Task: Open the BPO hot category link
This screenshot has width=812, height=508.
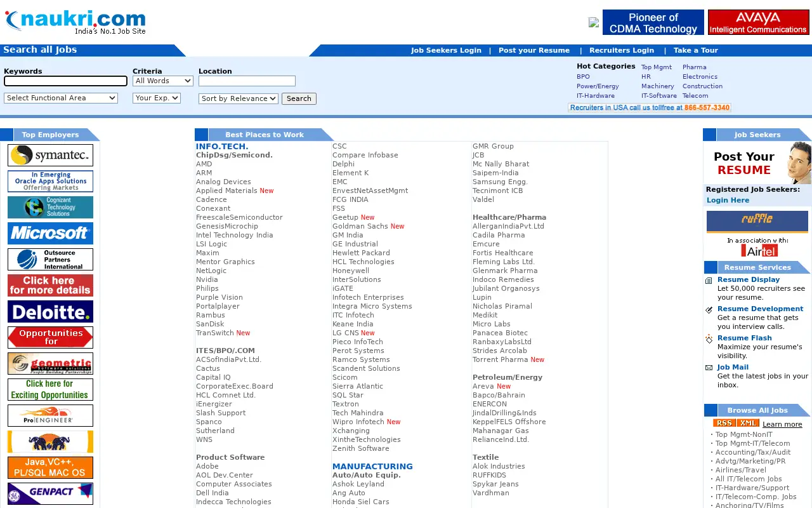Action: point(583,76)
